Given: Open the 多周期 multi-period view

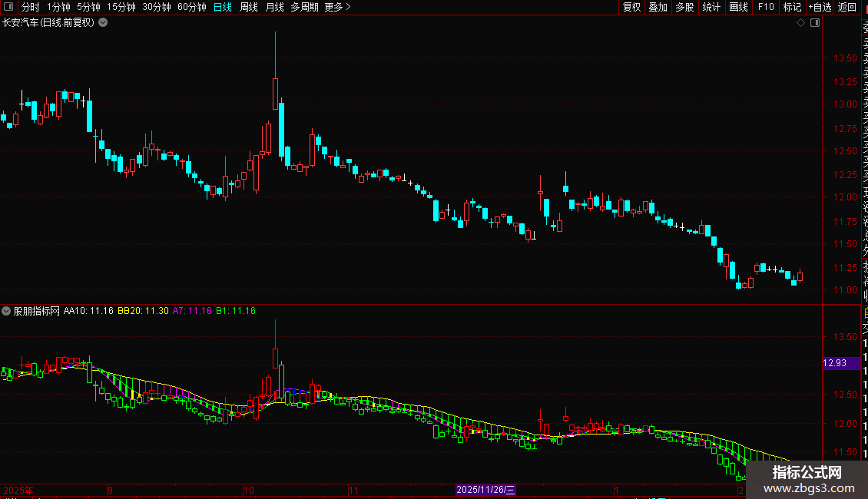Looking at the screenshot, I should tap(304, 7).
